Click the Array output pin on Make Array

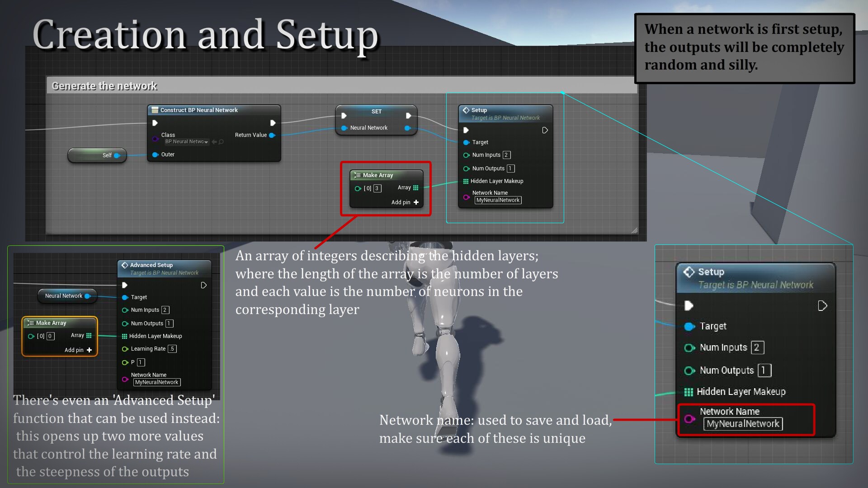(416, 188)
